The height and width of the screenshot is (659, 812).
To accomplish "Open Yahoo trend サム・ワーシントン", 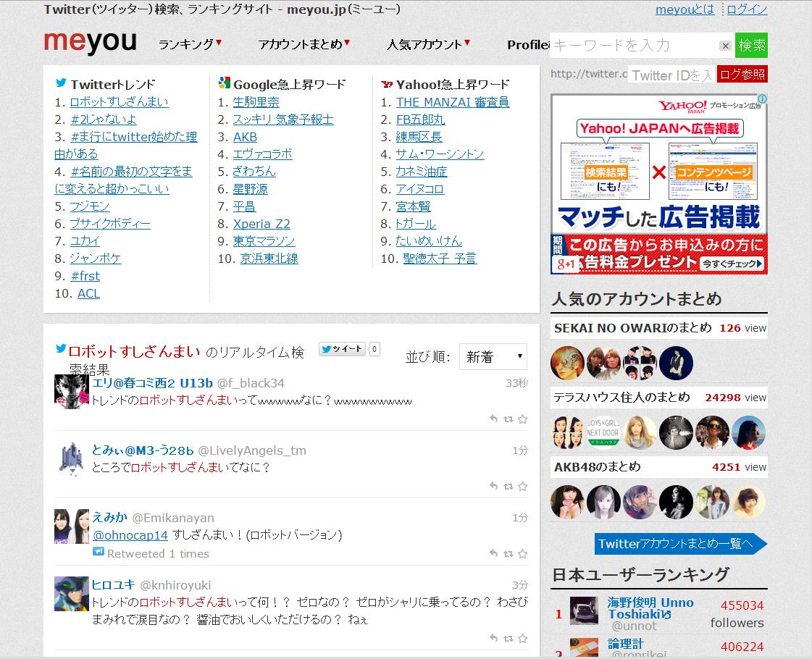I will pos(440,154).
